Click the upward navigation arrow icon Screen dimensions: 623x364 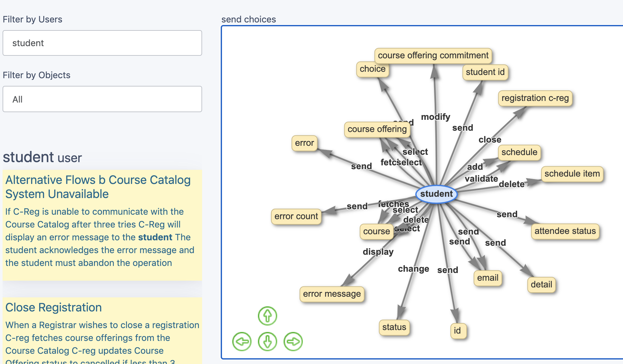267,316
